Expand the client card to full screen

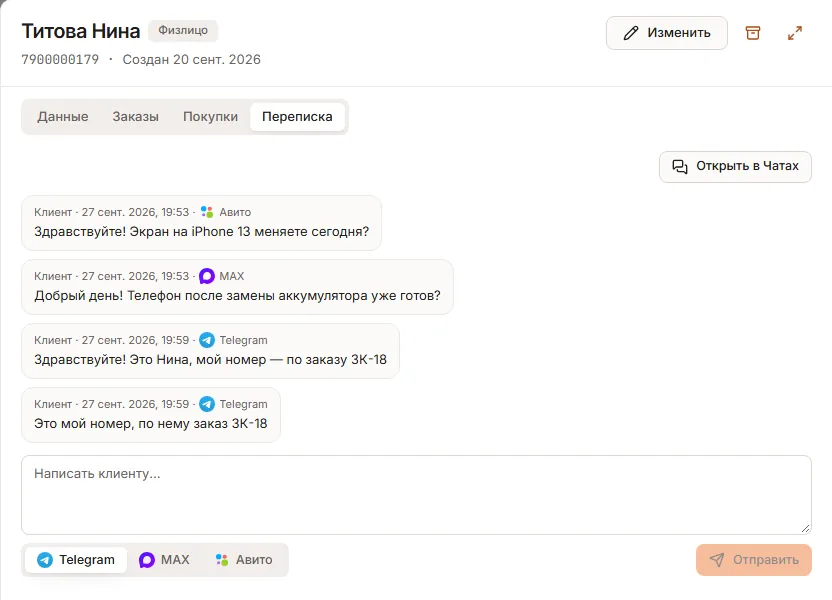click(794, 33)
